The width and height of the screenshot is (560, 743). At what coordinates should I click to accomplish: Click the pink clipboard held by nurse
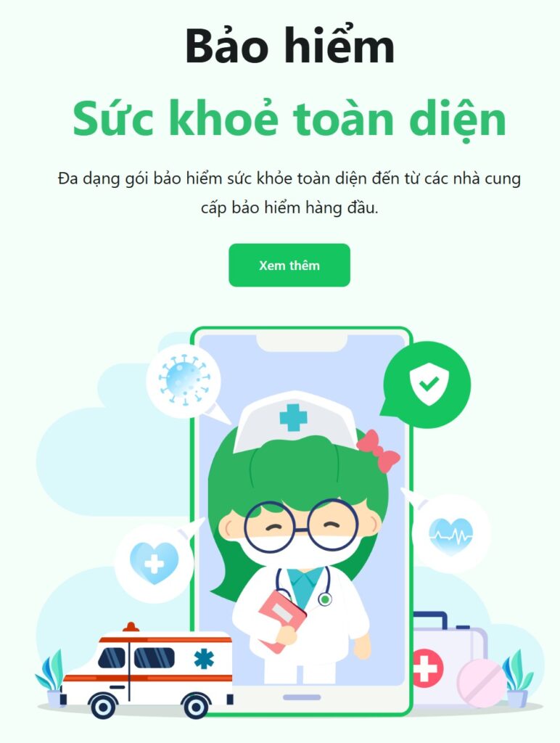pos(282,620)
